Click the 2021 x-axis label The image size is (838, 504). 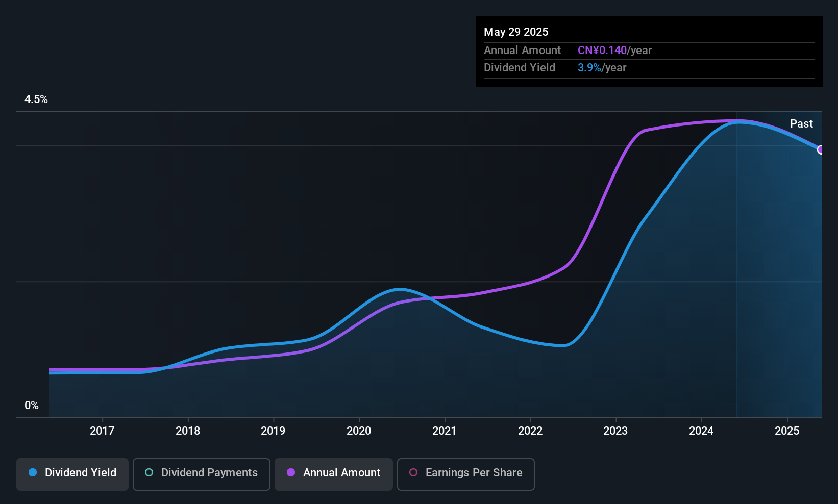pos(445,431)
